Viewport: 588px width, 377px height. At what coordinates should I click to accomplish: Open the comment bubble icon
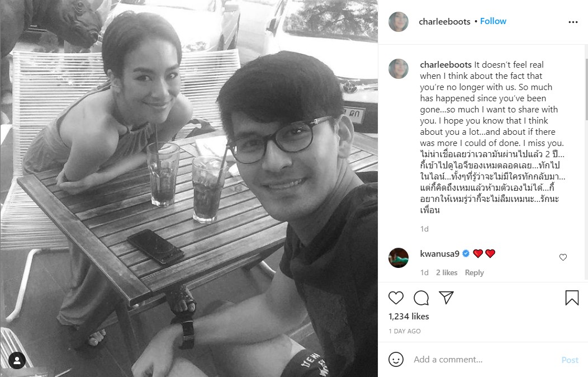[421, 298]
